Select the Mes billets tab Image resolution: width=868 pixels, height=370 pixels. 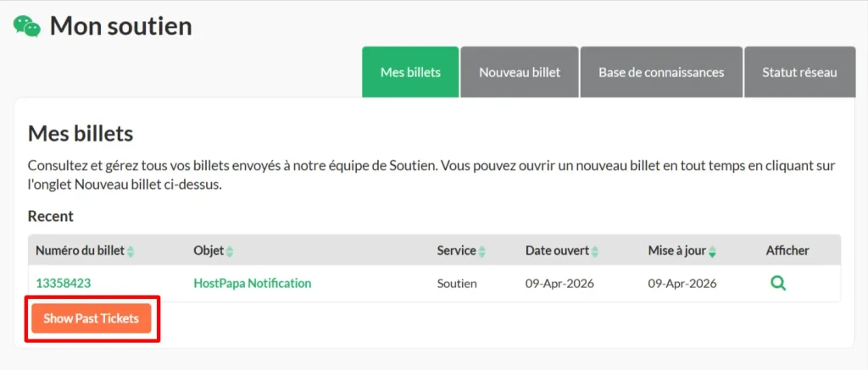click(x=410, y=72)
